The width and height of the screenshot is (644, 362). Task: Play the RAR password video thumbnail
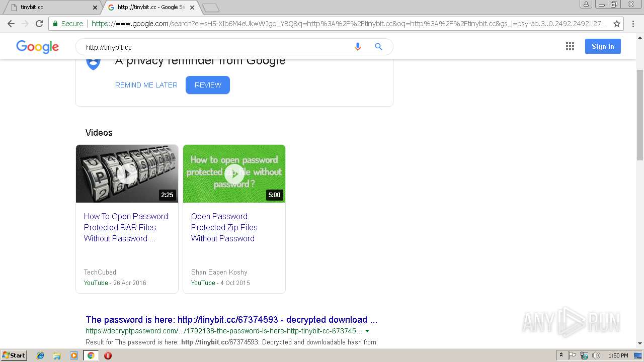coord(127,173)
